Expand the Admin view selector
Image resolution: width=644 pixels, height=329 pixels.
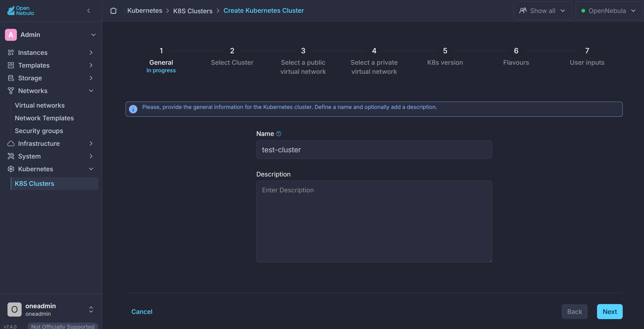click(x=93, y=35)
